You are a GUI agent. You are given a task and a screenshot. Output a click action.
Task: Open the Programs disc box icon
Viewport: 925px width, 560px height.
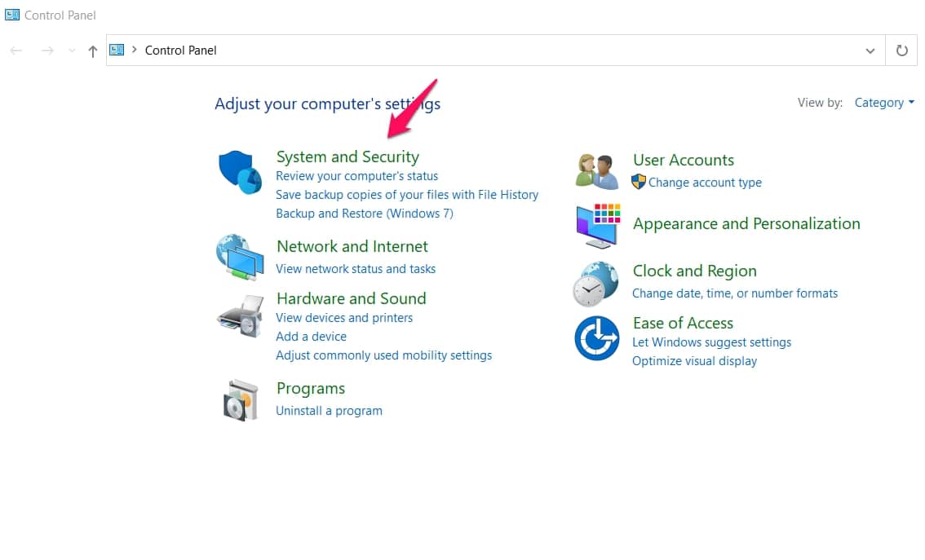[241, 400]
